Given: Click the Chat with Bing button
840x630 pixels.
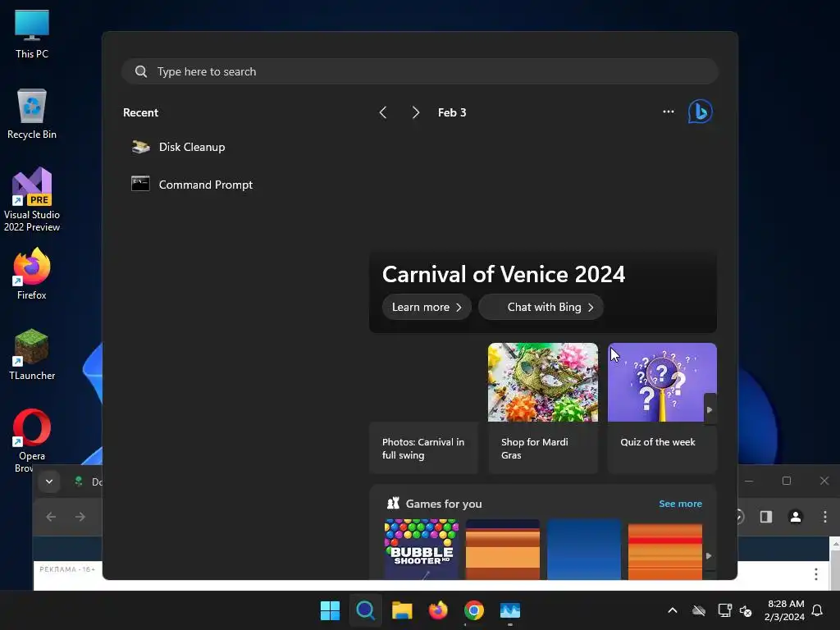Looking at the screenshot, I should point(541,307).
